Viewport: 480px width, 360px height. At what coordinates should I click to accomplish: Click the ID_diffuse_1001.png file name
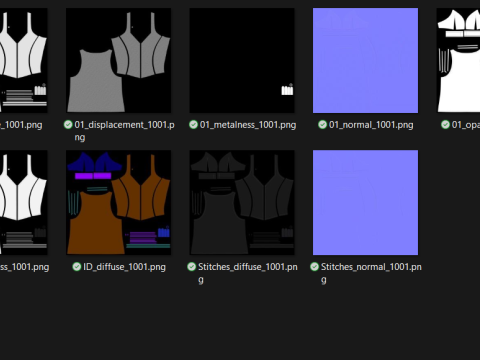coord(124,267)
